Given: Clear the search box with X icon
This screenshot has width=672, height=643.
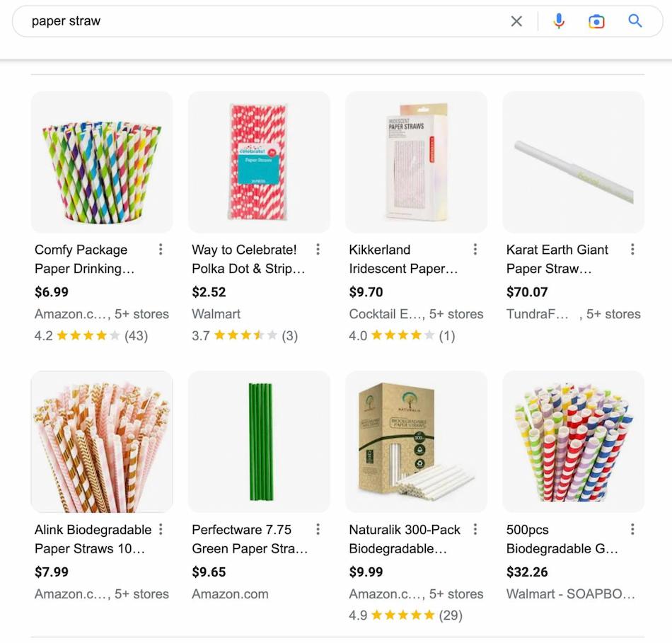Looking at the screenshot, I should (516, 21).
